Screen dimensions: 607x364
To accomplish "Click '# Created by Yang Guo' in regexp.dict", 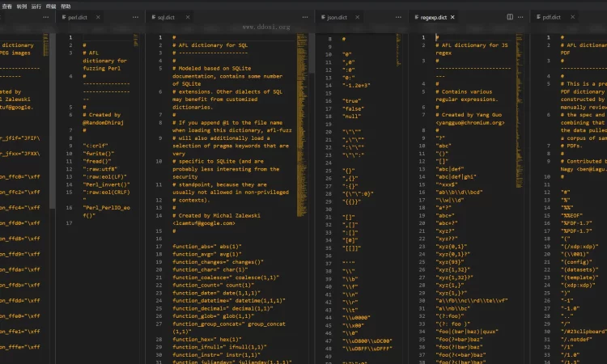I will (x=469, y=115).
